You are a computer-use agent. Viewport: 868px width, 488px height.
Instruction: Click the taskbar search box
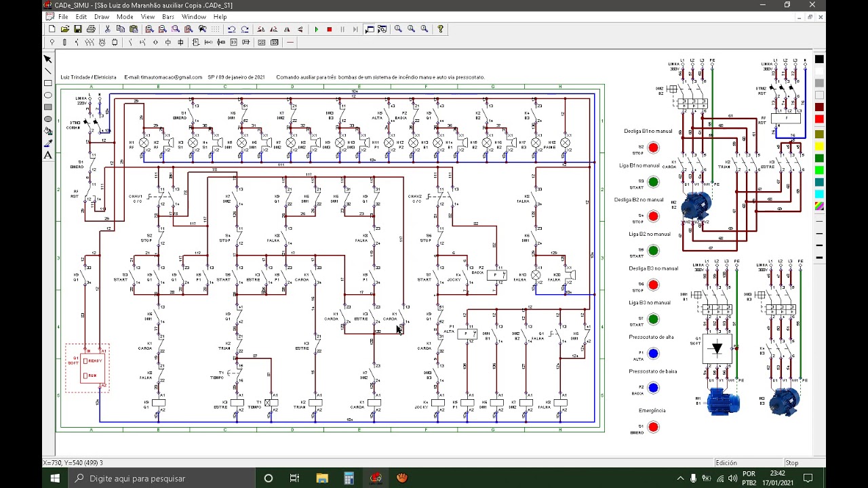161,478
